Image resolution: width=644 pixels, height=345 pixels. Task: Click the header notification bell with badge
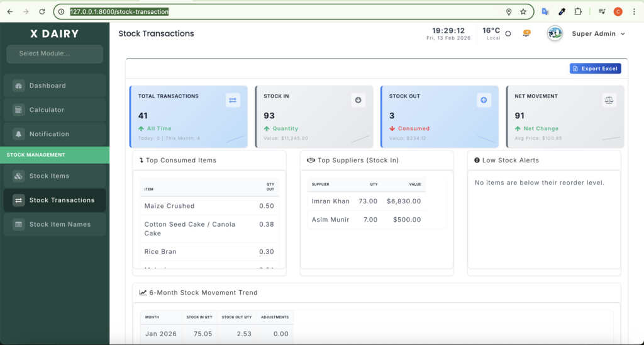tap(526, 33)
